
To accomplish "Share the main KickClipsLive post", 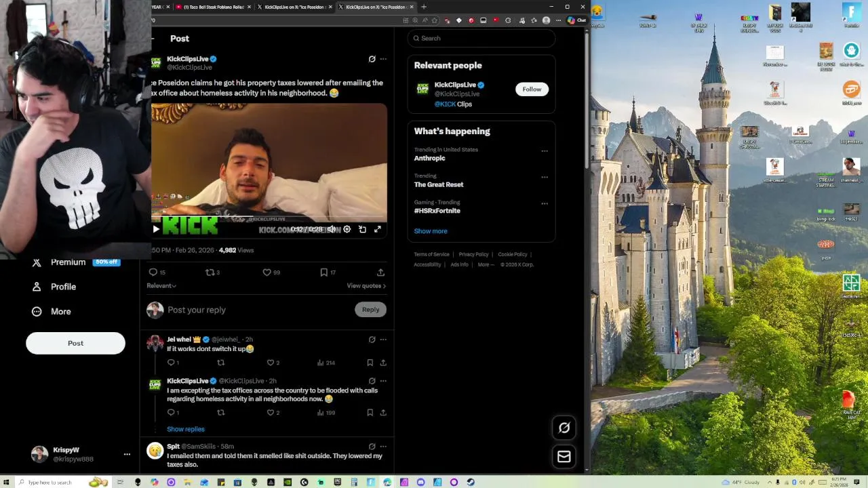I will pyautogui.click(x=380, y=272).
